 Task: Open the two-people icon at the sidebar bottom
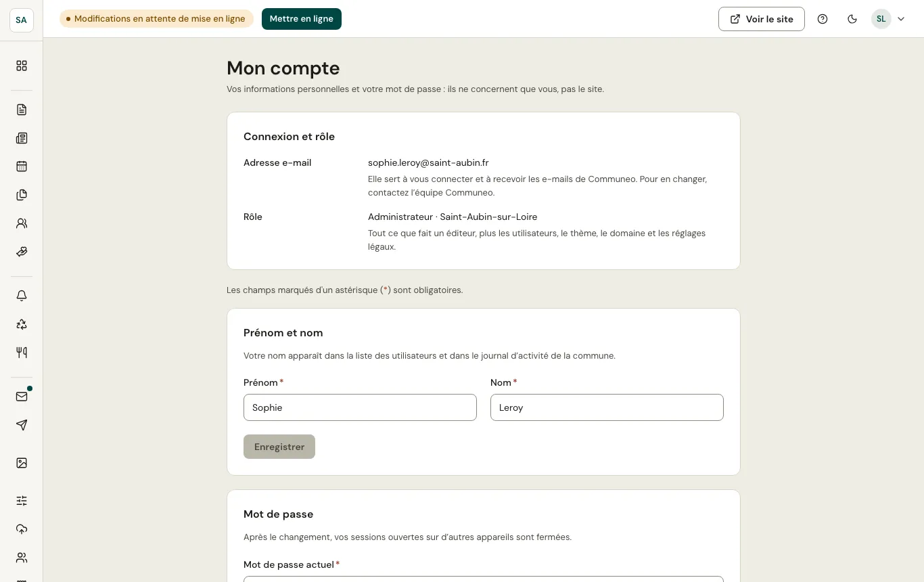point(22,558)
